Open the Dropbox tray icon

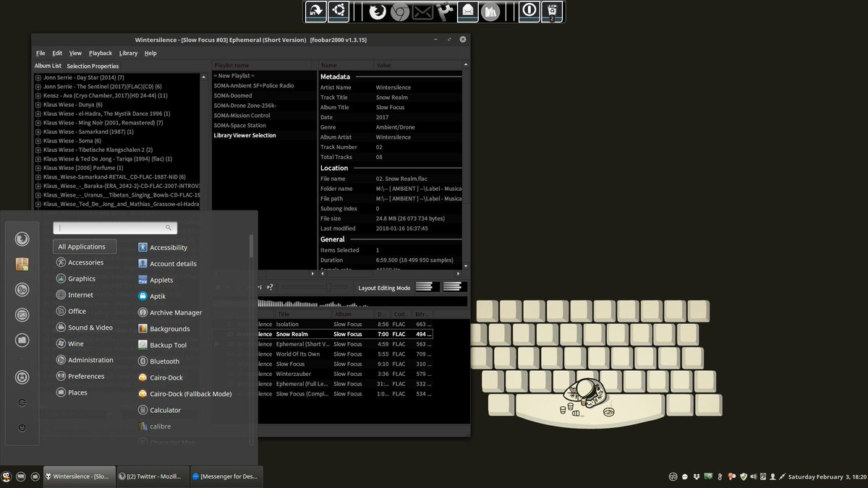[696, 476]
